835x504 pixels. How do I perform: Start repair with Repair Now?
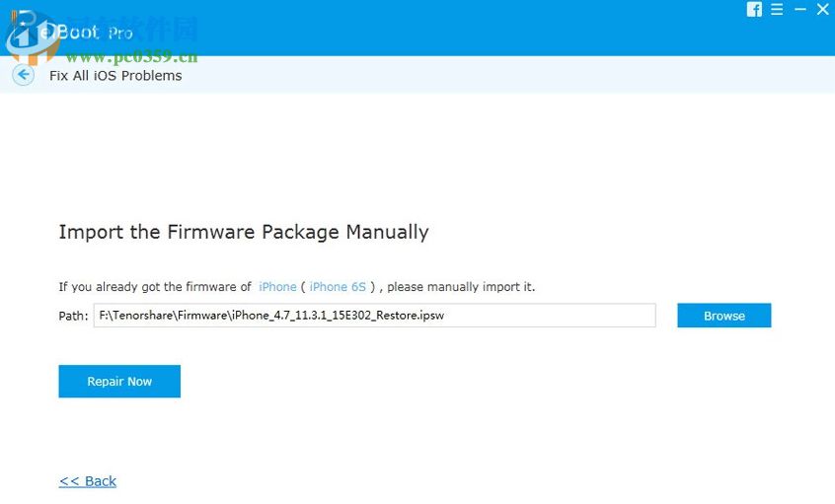[x=119, y=381]
